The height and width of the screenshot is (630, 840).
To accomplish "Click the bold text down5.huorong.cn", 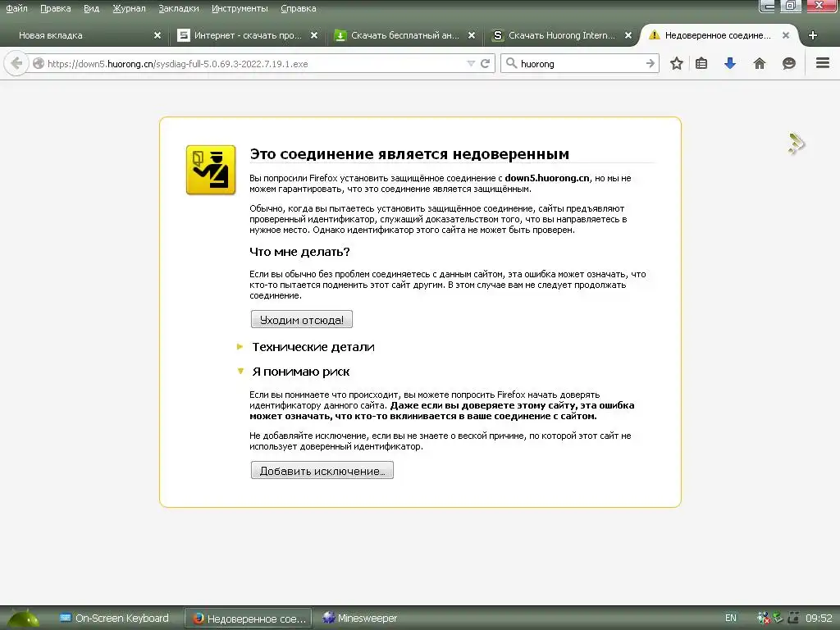I will 547,178.
